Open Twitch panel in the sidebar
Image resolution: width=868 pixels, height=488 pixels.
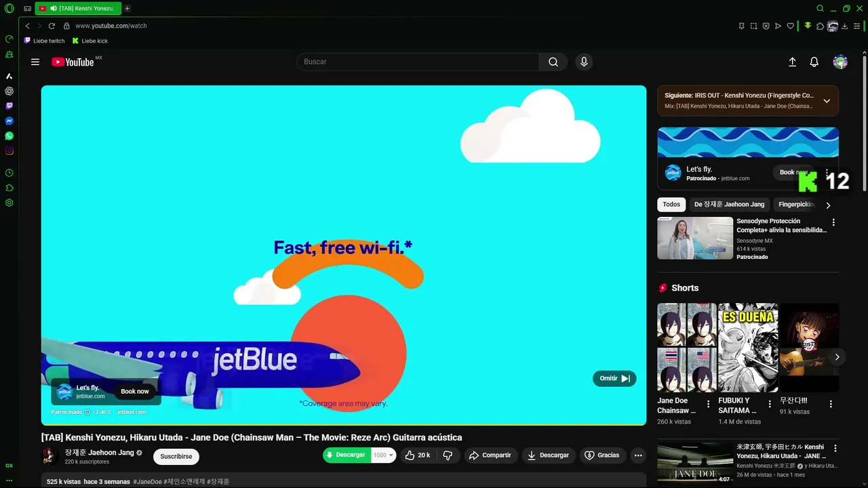click(x=9, y=106)
